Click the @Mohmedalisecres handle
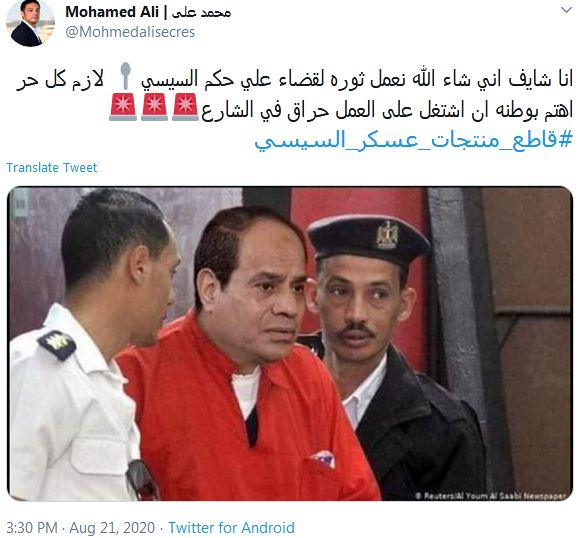 [130, 32]
